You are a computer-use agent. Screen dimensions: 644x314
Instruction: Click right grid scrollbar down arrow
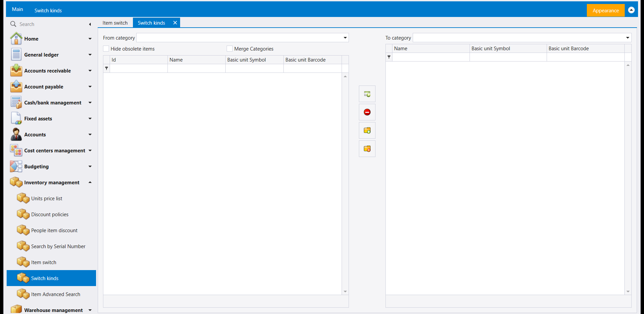tap(628, 291)
